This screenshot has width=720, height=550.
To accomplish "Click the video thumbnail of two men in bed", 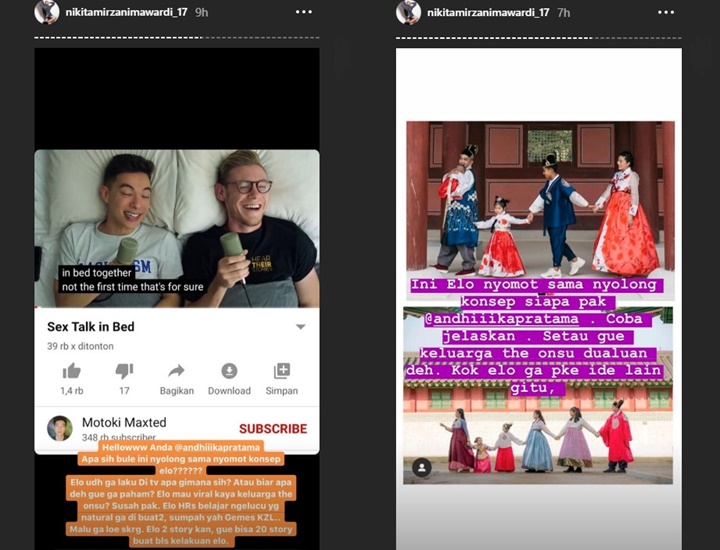I will (177, 228).
